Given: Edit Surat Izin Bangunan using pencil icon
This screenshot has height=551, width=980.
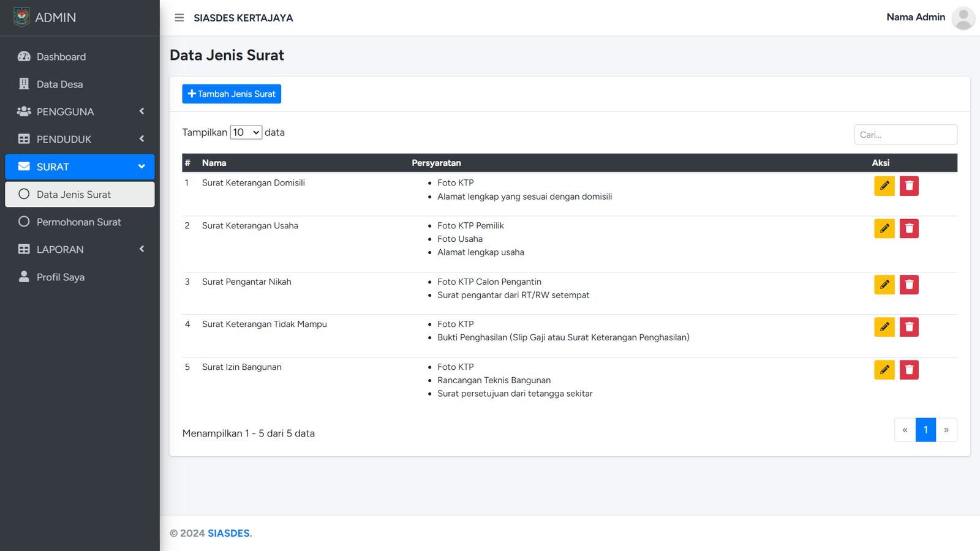Looking at the screenshot, I should click(884, 370).
